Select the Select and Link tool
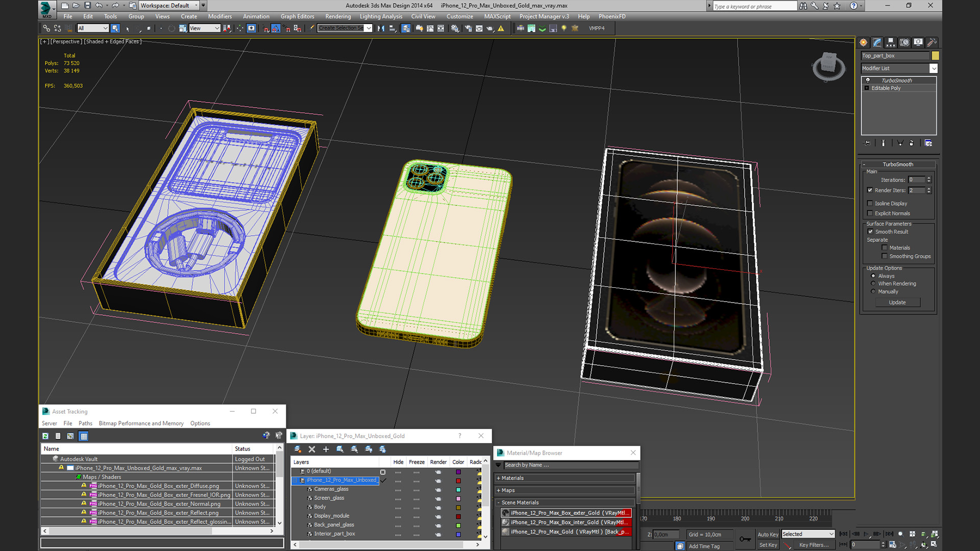 (46, 29)
